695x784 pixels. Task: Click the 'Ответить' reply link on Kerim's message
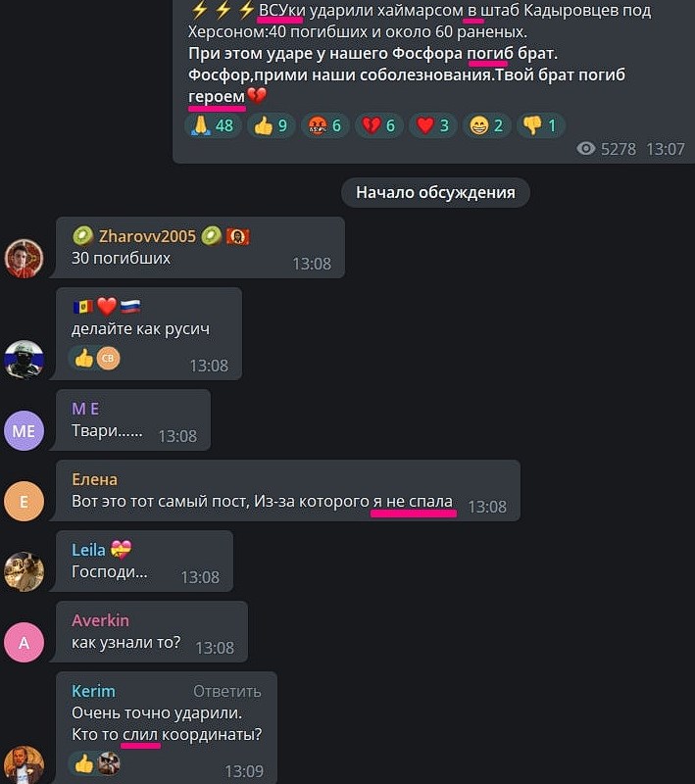pyautogui.click(x=227, y=691)
